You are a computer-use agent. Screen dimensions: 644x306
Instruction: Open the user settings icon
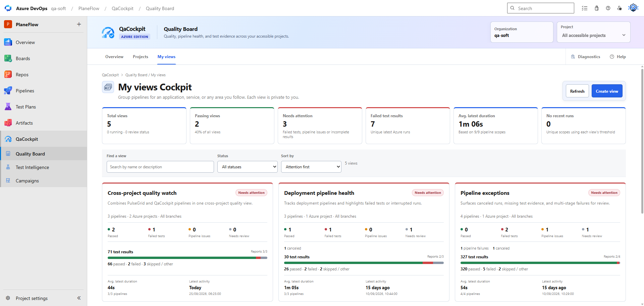pos(620,8)
